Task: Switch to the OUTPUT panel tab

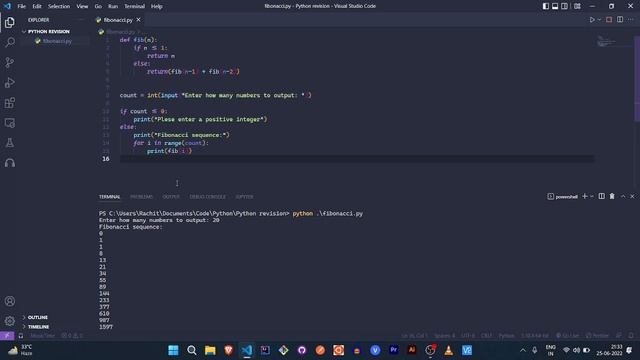Action: click(x=171, y=197)
